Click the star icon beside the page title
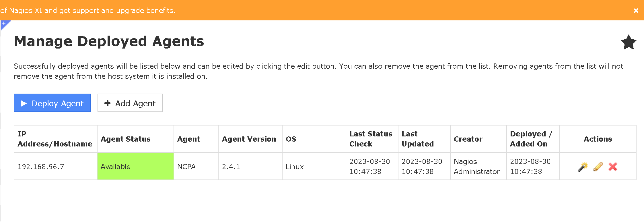The width and height of the screenshot is (644, 222). click(x=629, y=42)
